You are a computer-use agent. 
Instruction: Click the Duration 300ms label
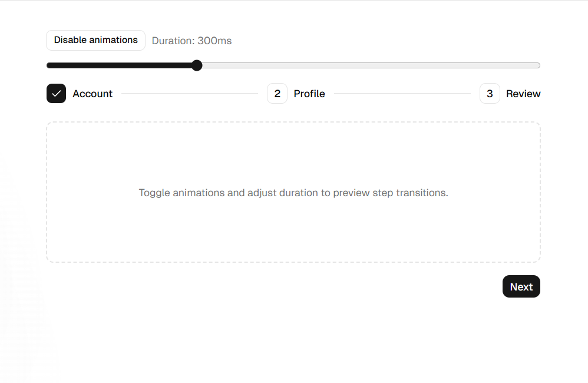tap(191, 41)
